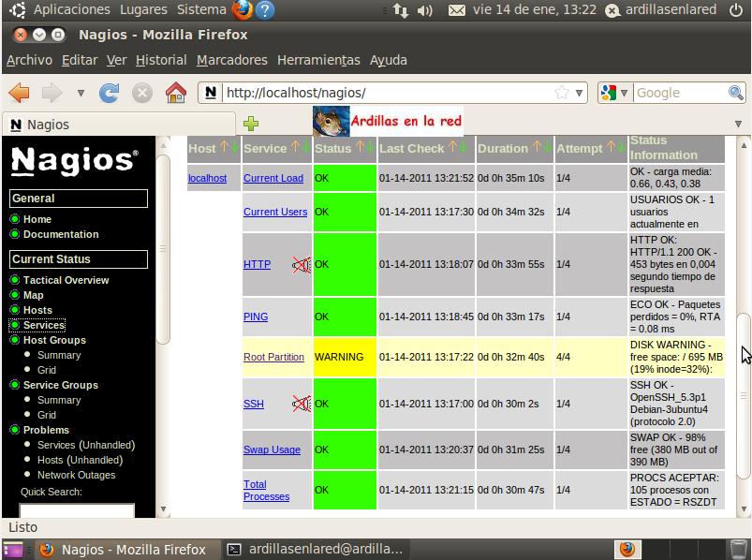Image resolution: width=752 pixels, height=560 pixels.
Task: Open the network connections indicator
Action: point(401,10)
